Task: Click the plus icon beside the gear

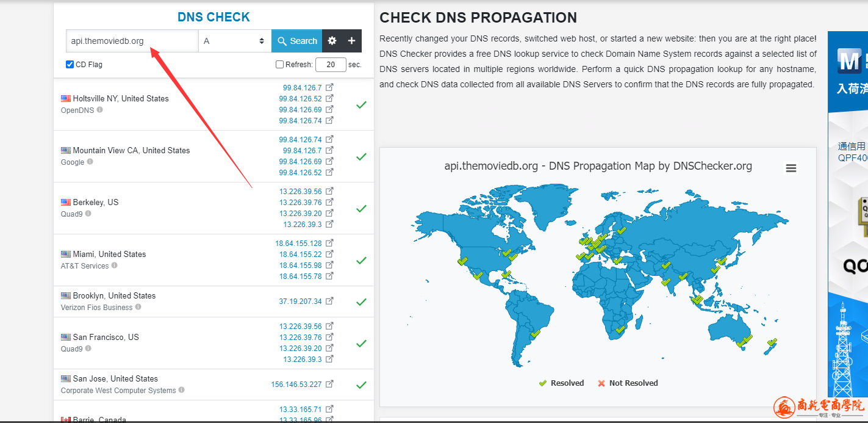Action: (351, 41)
